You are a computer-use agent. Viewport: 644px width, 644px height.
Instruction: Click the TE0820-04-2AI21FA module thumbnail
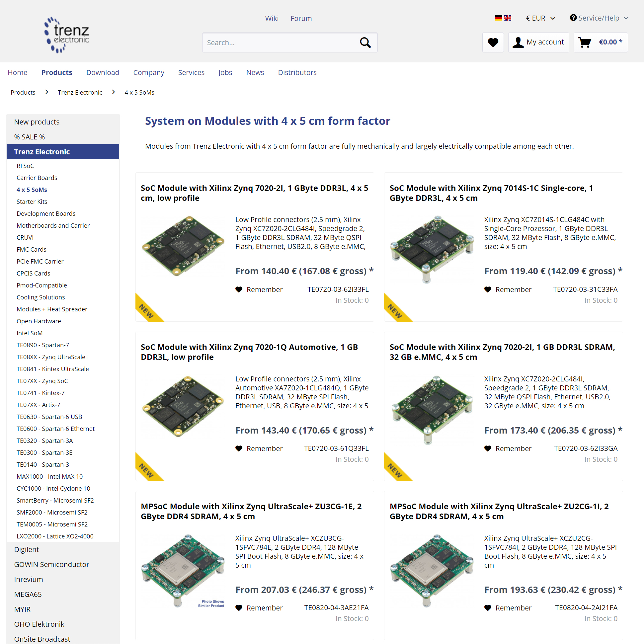pyautogui.click(x=432, y=570)
